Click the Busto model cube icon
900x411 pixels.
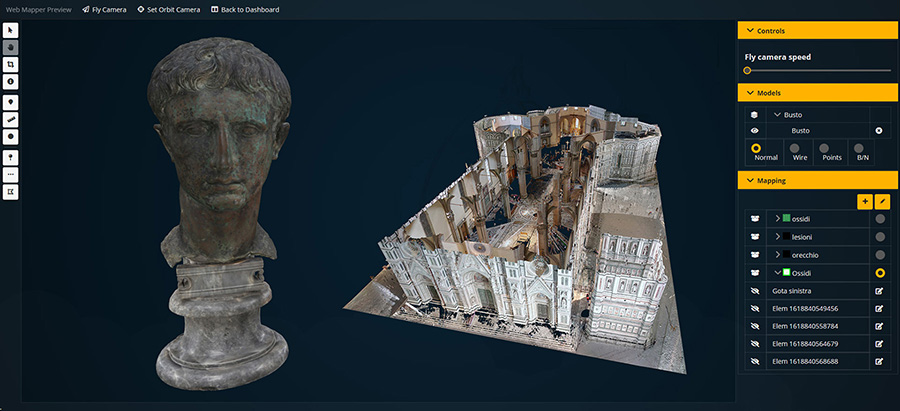755,115
